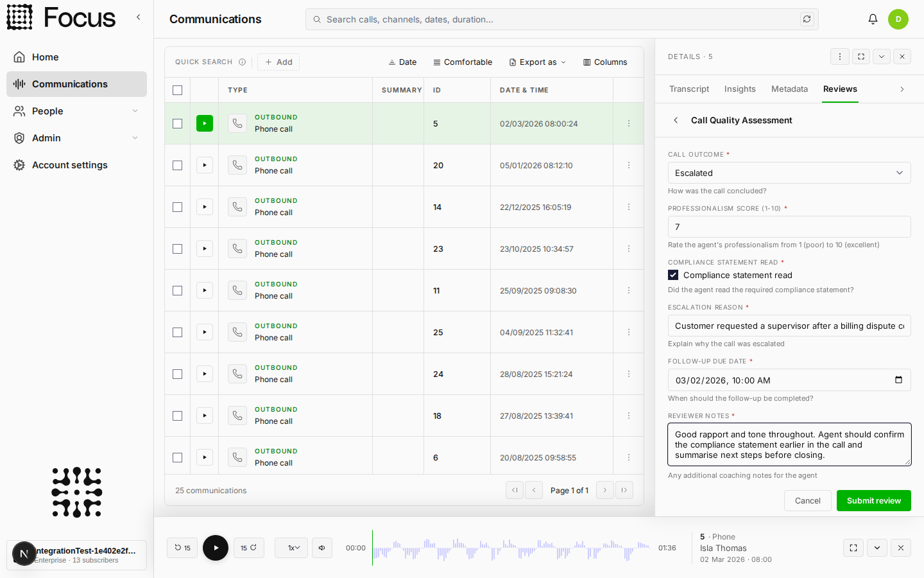The width and height of the screenshot is (924, 578).
Task: Select all communications with header checkbox
Action: (178, 90)
